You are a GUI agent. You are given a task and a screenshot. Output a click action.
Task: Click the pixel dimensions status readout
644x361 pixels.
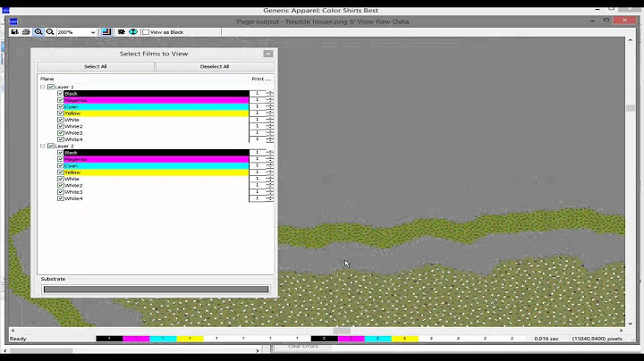(x=597, y=339)
